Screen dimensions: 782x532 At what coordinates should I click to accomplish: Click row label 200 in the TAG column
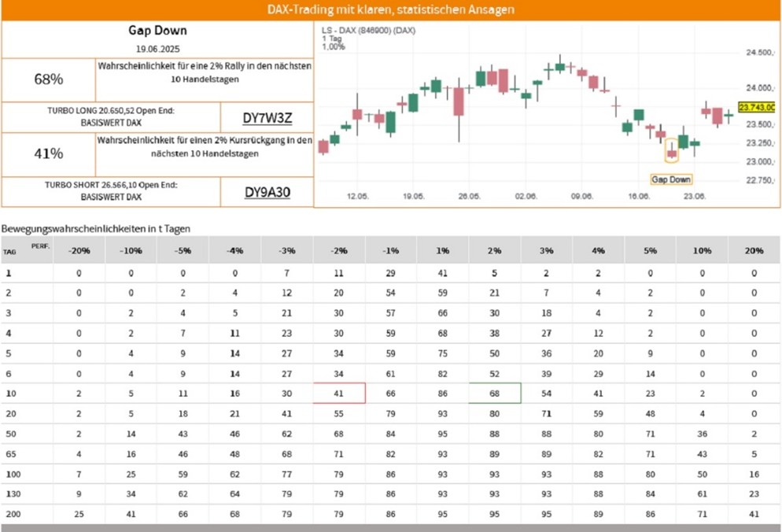pos(13,514)
